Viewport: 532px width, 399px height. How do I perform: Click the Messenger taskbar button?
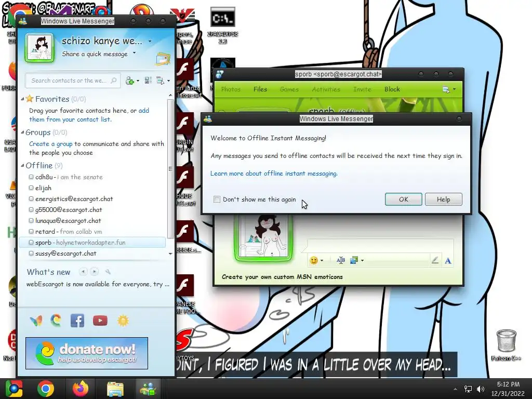148,389
